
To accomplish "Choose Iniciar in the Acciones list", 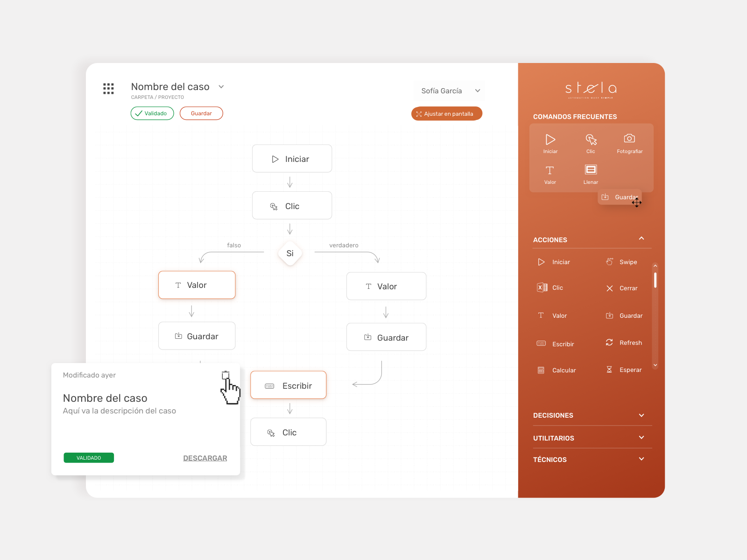I will coord(554,262).
